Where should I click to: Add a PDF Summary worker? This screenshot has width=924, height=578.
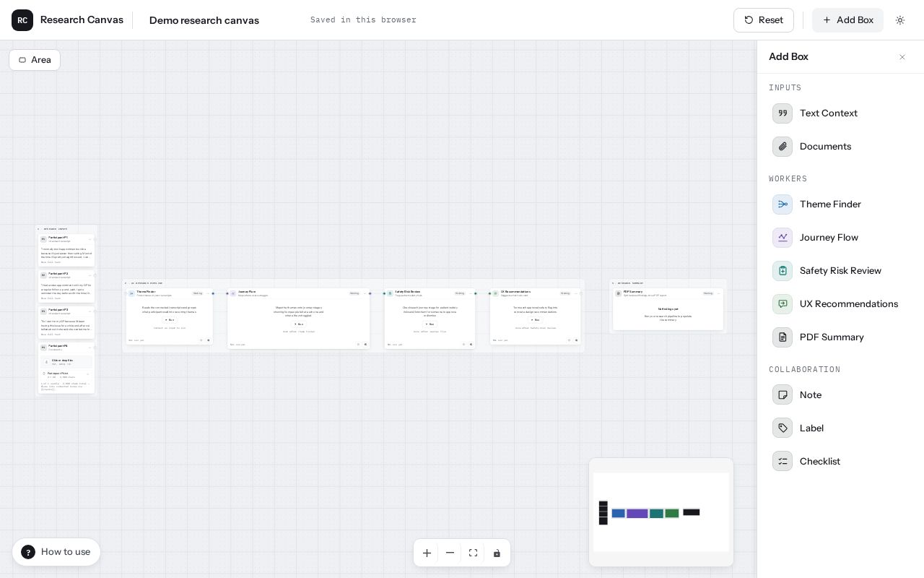[840, 337]
